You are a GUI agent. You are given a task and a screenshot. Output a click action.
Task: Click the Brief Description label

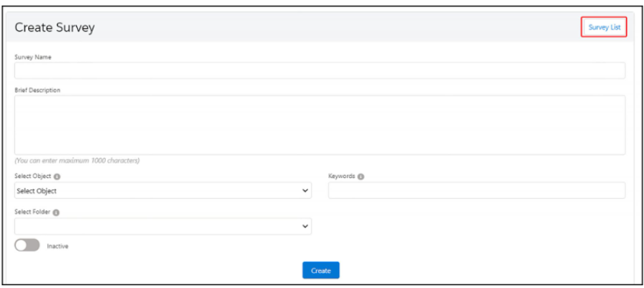pos(37,90)
